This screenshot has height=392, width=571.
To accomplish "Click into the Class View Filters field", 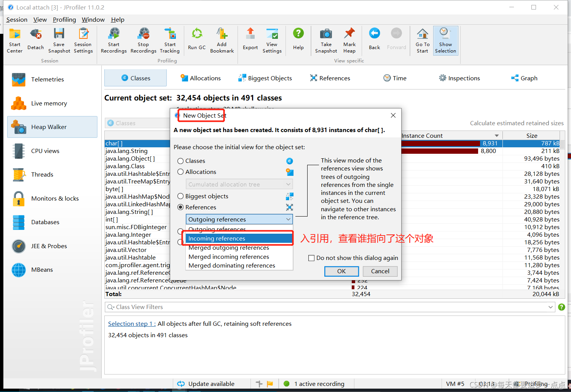I will point(330,307).
